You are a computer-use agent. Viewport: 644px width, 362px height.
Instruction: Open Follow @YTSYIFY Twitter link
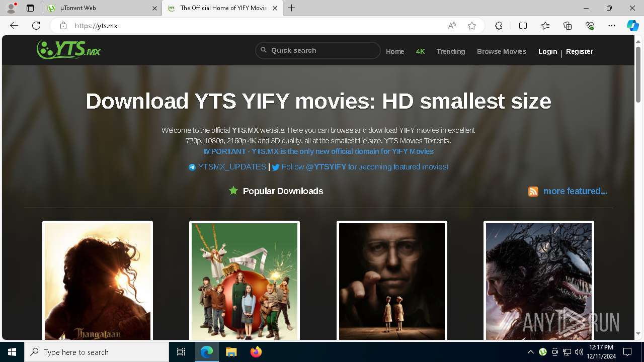click(360, 167)
